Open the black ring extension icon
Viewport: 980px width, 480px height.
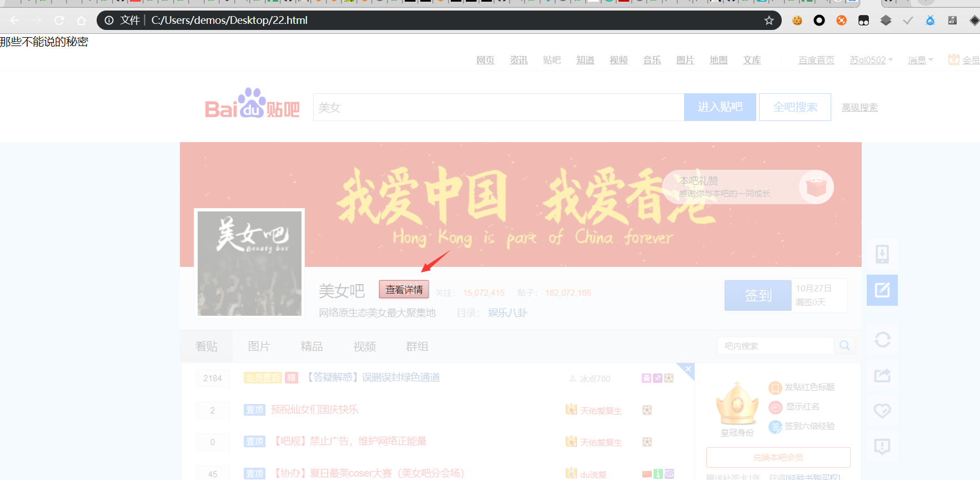point(819,21)
